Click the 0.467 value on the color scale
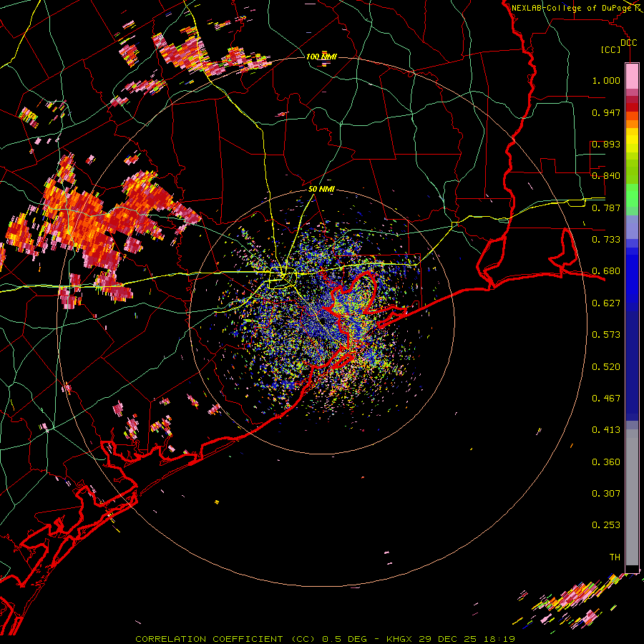Screen dimensions: 644x644 606,399
